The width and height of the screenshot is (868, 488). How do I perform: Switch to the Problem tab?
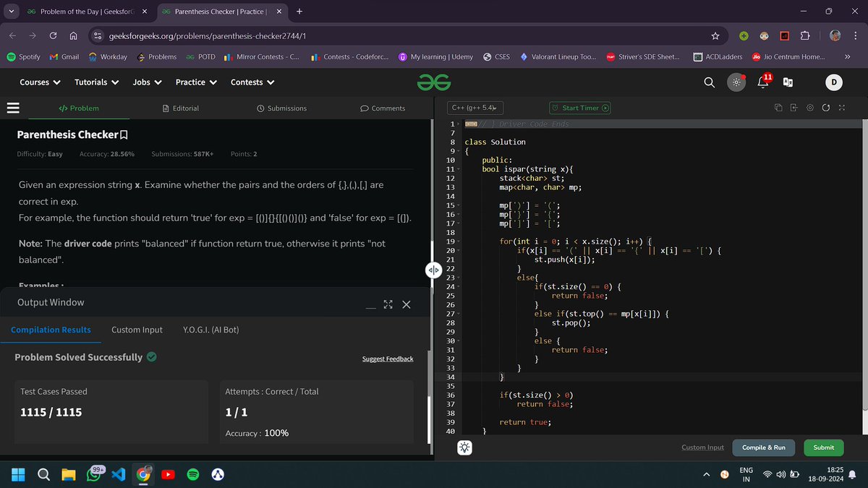(x=79, y=108)
